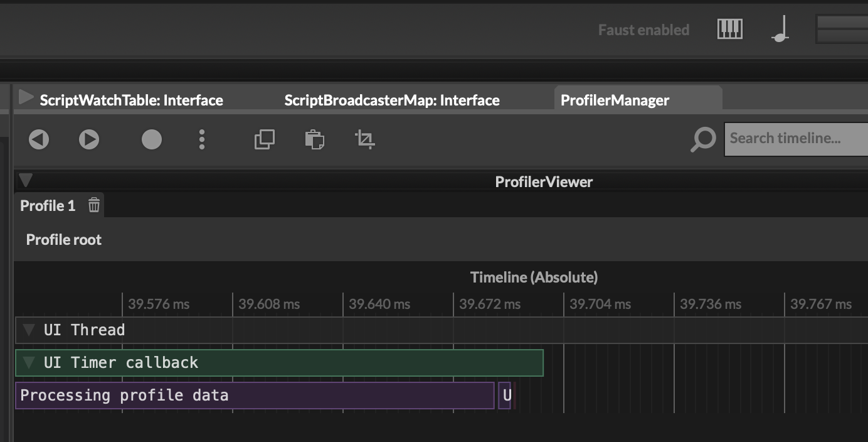This screenshot has width=868, height=442.
Task: Select the small U block in timeline
Action: coord(505,396)
